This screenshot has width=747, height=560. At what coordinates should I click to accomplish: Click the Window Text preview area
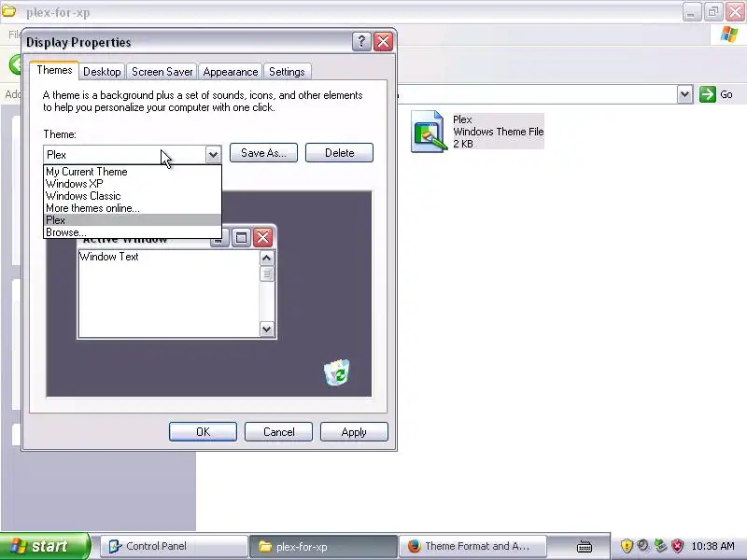click(x=169, y=293)
